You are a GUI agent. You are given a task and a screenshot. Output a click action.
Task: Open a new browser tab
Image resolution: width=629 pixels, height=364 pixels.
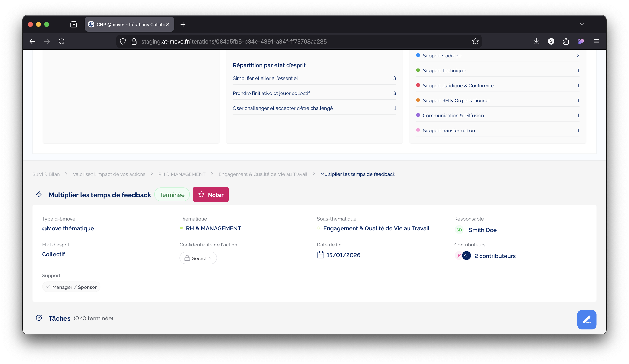[183, 25]
